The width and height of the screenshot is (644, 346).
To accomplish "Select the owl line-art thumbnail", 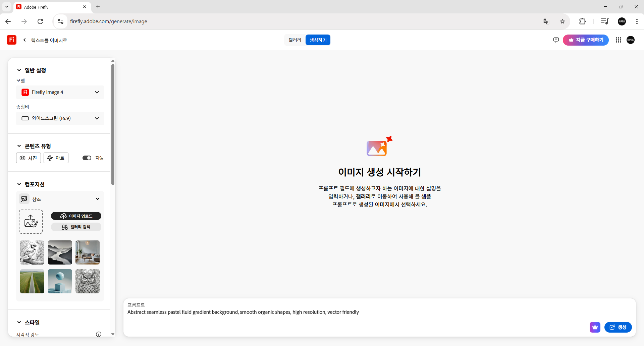I will (x=88, y=281).
